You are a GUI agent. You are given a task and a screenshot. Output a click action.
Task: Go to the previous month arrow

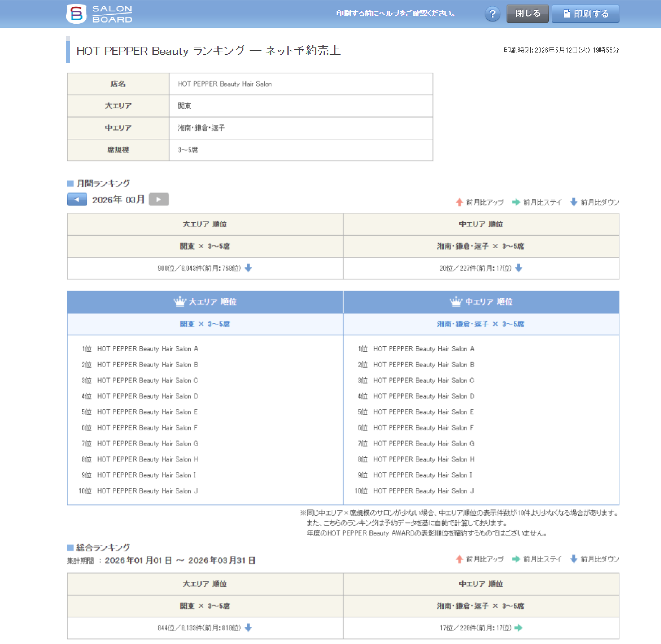[77, 199]
